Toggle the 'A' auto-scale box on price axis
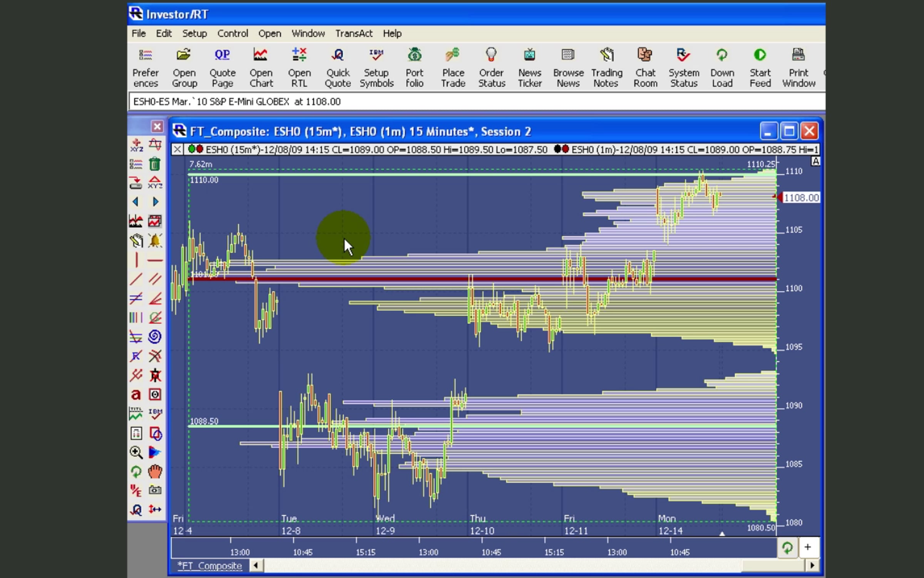 815,161
